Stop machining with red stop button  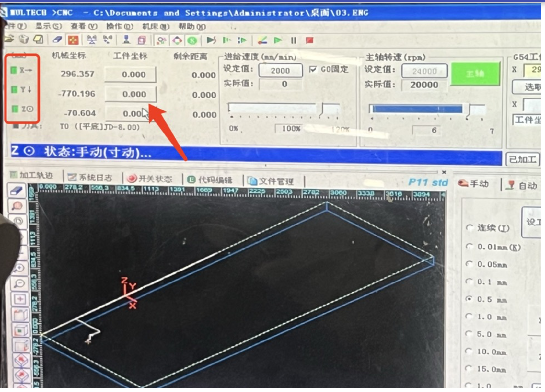point(309,40)
